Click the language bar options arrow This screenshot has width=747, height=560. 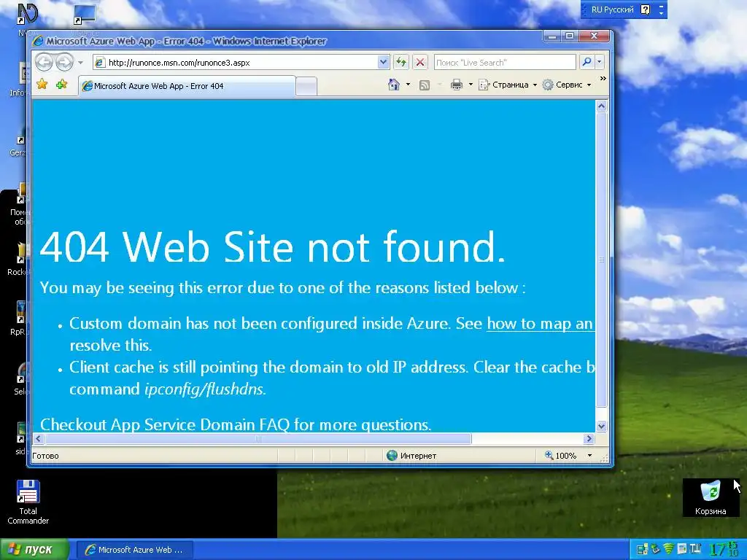[661, 13]
